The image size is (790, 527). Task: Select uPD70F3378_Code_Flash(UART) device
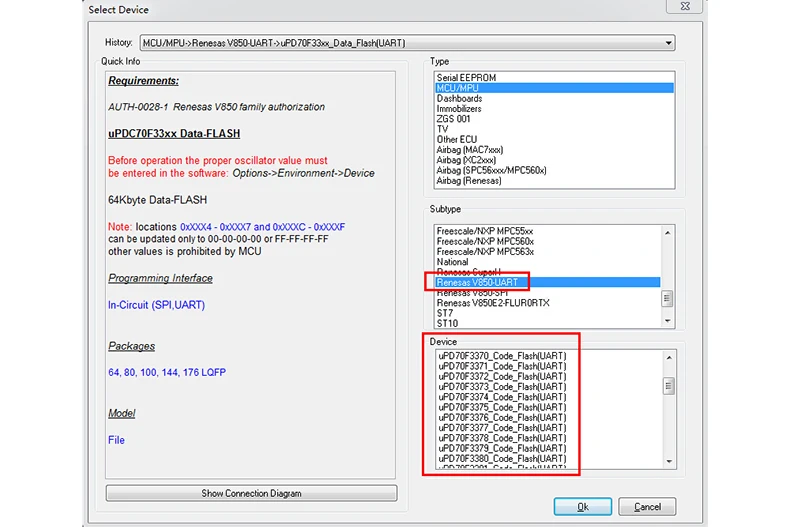549,438
